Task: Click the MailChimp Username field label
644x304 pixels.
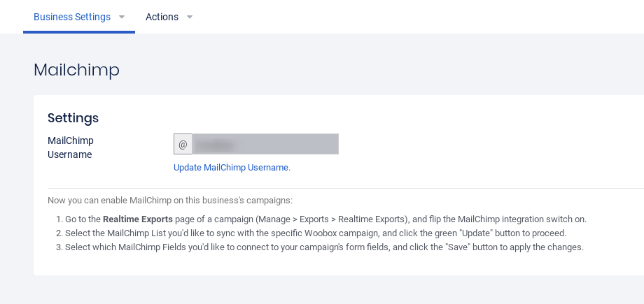Action: click(70, 147)
